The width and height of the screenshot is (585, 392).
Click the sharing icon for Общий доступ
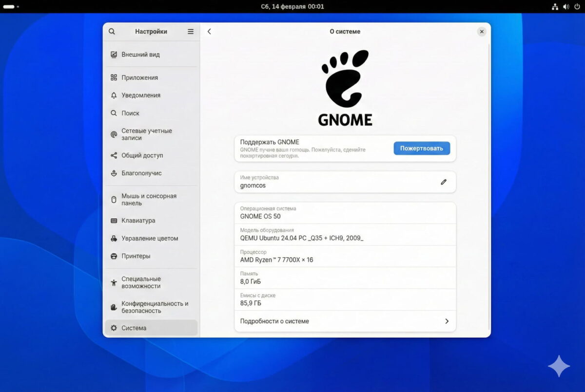[113, 155]
